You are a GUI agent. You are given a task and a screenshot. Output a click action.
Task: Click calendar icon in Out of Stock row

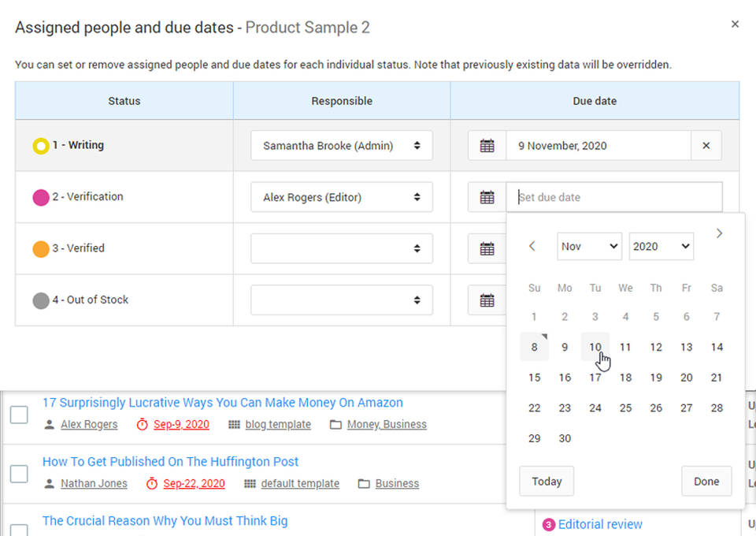tap(487, 300)
